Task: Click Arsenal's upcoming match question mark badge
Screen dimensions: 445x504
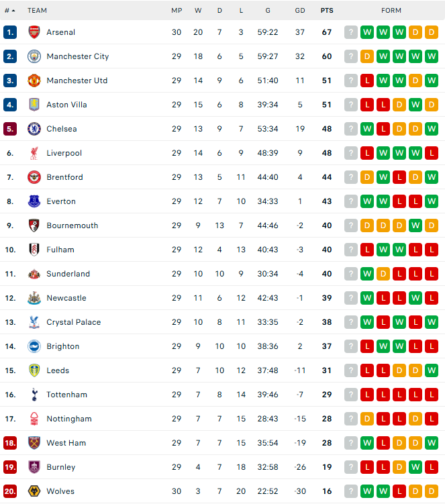Action: point(351,32)
